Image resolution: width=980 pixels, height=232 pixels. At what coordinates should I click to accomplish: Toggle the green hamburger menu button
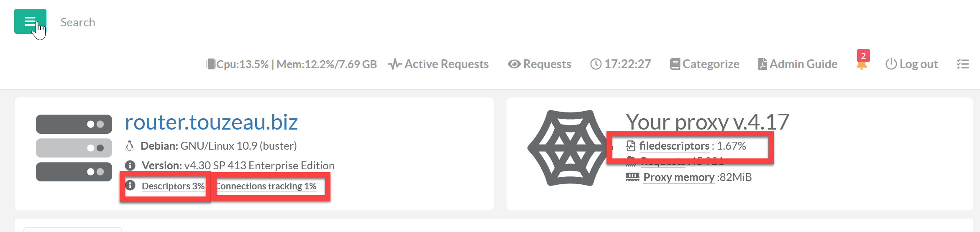[x=30, y=21]
